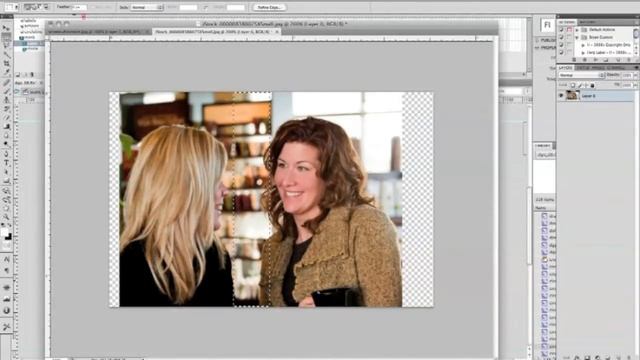
Task: Select the Gradient tool
Action: [x=6, y=127]
